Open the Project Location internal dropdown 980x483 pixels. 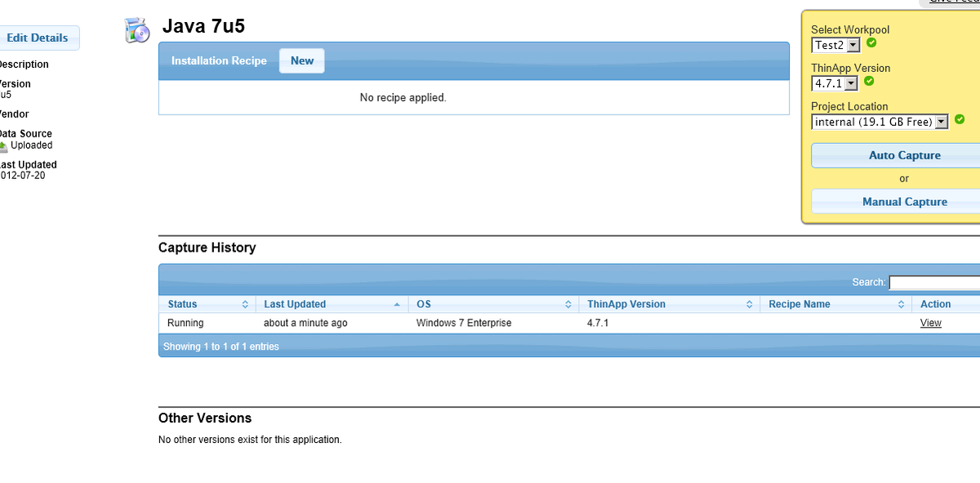(x=880, y=122)
